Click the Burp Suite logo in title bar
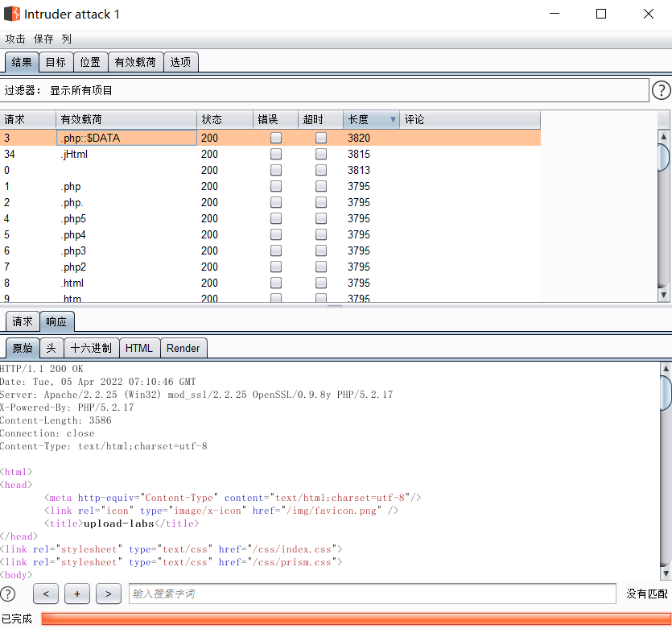 (x=12, y=14)
